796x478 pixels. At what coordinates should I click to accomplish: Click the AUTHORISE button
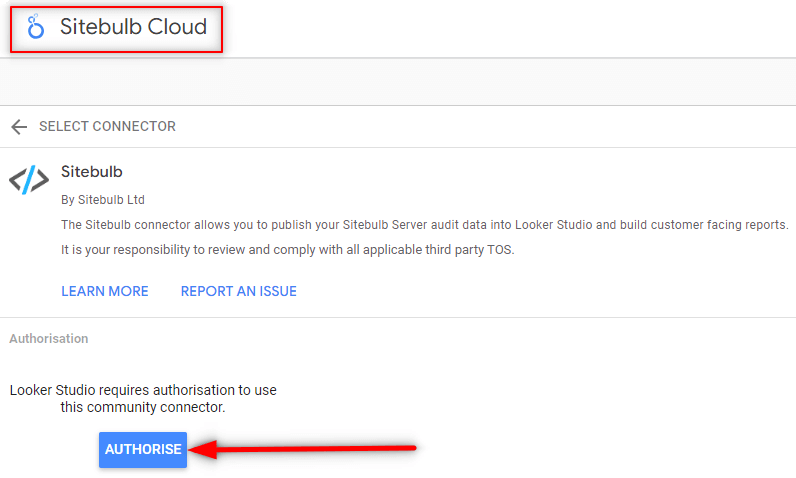pyautogui.click(x=143, y=450)
